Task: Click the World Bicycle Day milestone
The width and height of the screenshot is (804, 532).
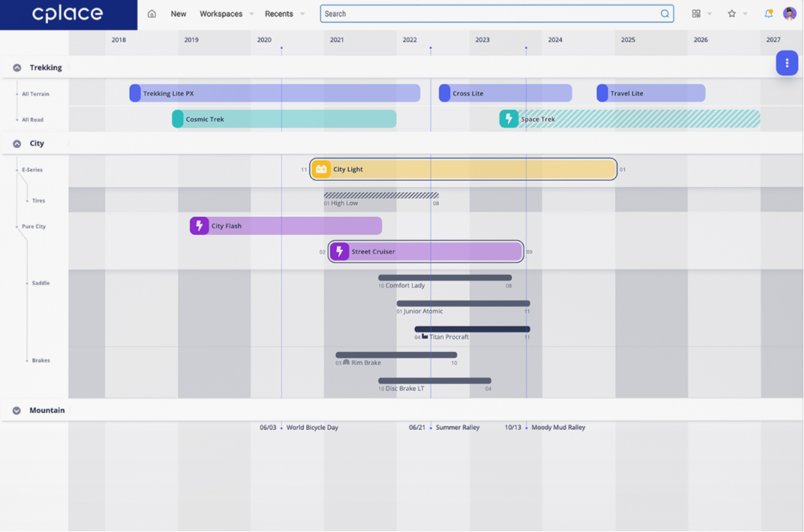Action: tap(312, 427)
